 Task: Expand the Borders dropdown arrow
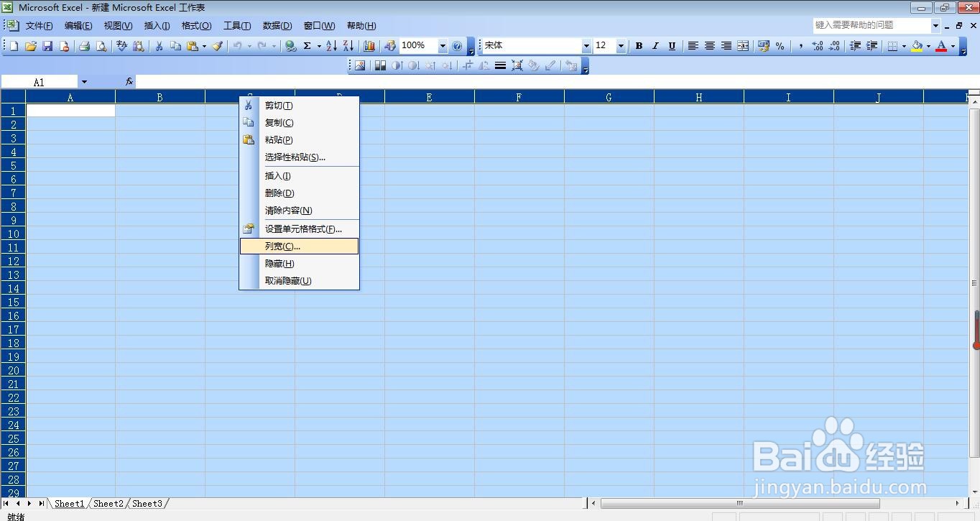[x=904, y=46]
